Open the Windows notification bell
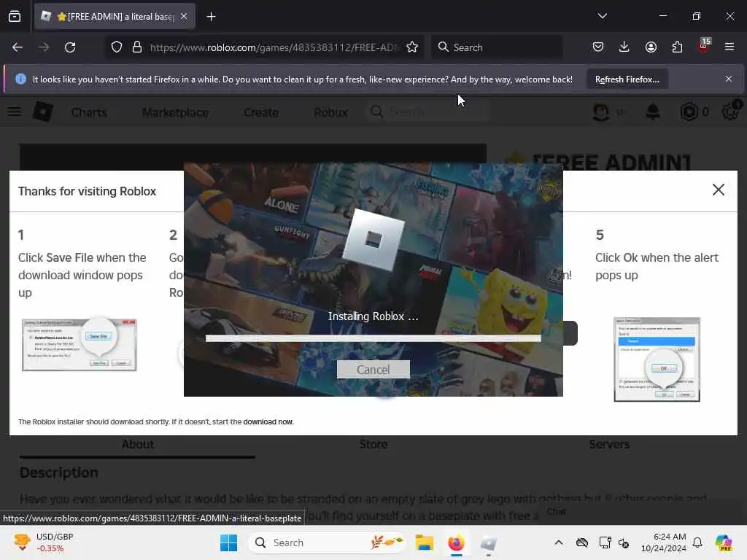This screenshot has width=747, height=560. [x=697, y=542]
